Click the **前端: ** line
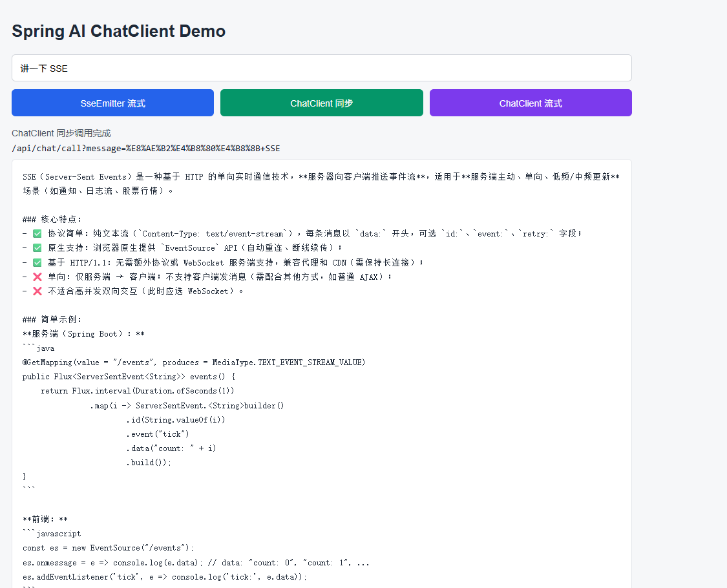Screen dimensions: 727x588 coord(45,520)
